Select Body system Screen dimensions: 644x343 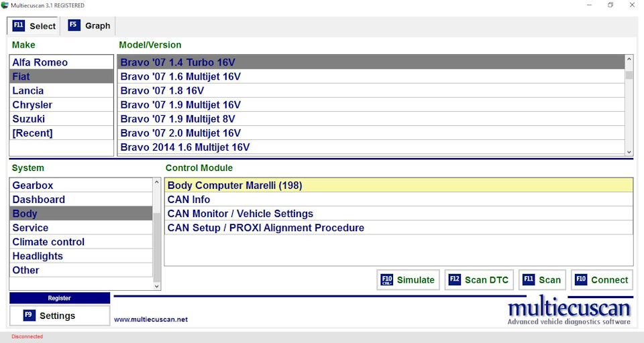coord(81,214)
